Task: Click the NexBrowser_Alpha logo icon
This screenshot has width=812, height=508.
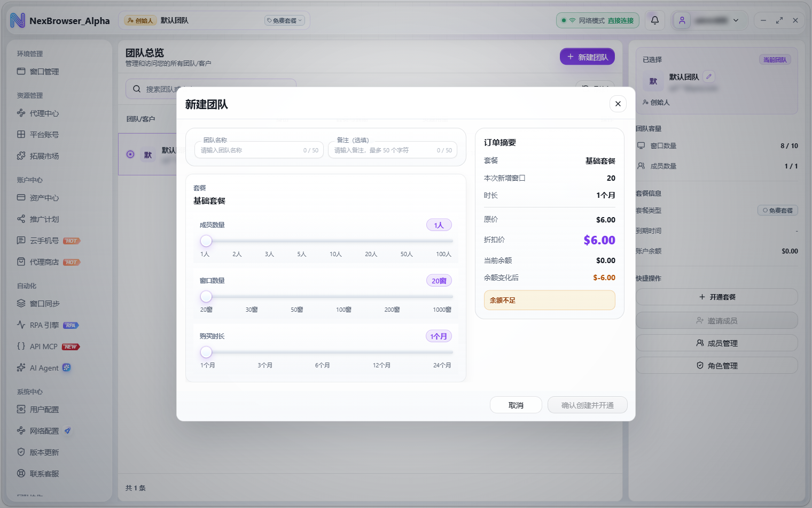Action: pos(18,20)
